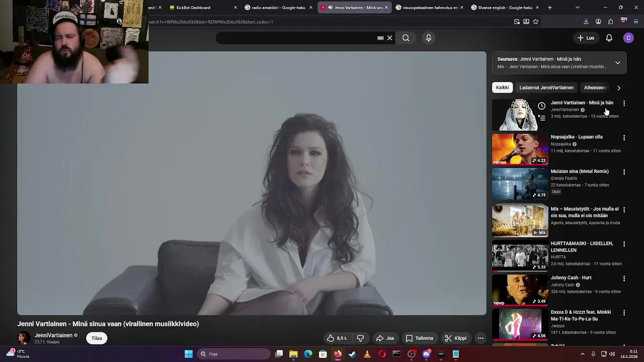Clear the YouTube search box with X

pyautogui.click(x=389, y=38)
